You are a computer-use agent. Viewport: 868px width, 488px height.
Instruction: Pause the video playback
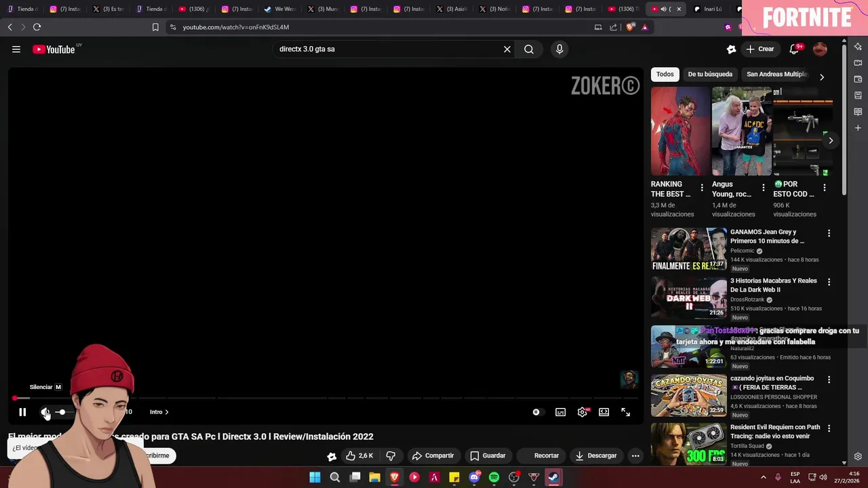click(22, 412)
